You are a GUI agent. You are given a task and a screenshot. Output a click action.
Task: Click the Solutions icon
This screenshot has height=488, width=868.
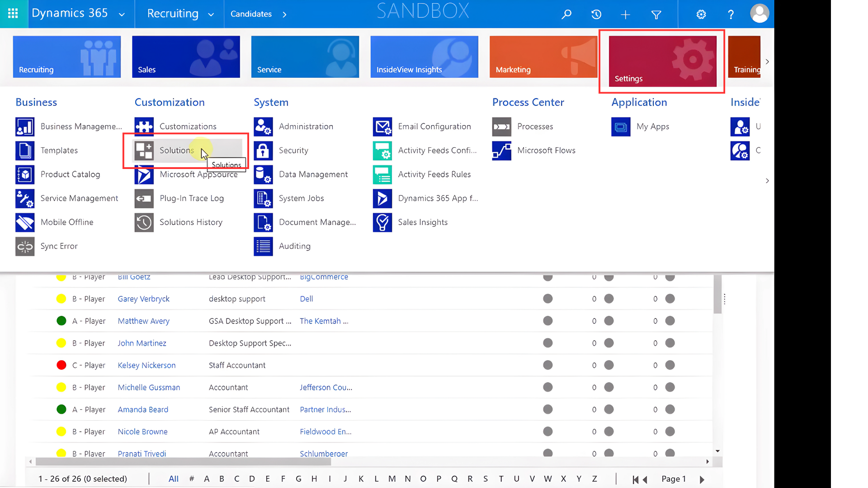tap(144, 150)
